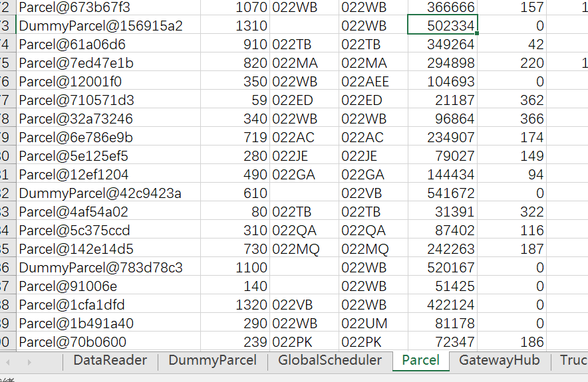
Task: Click value 422124
Action: point(442,304)
